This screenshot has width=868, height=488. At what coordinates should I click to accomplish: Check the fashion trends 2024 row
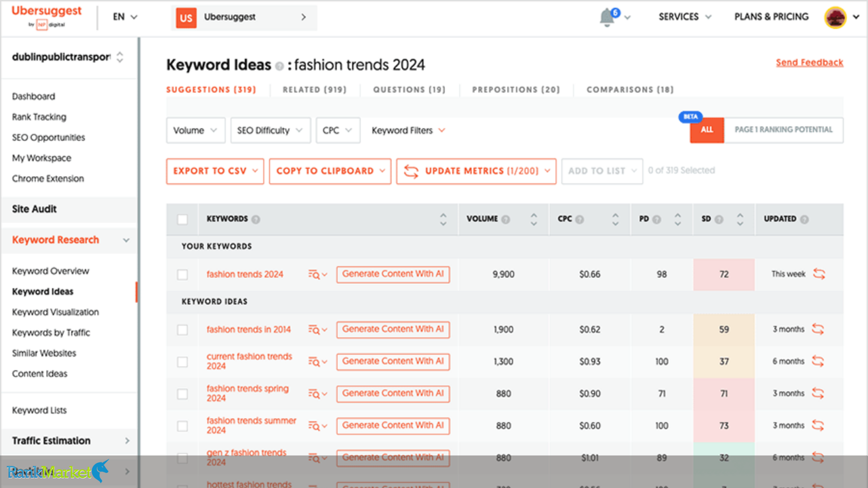click(x=182, y=274)
